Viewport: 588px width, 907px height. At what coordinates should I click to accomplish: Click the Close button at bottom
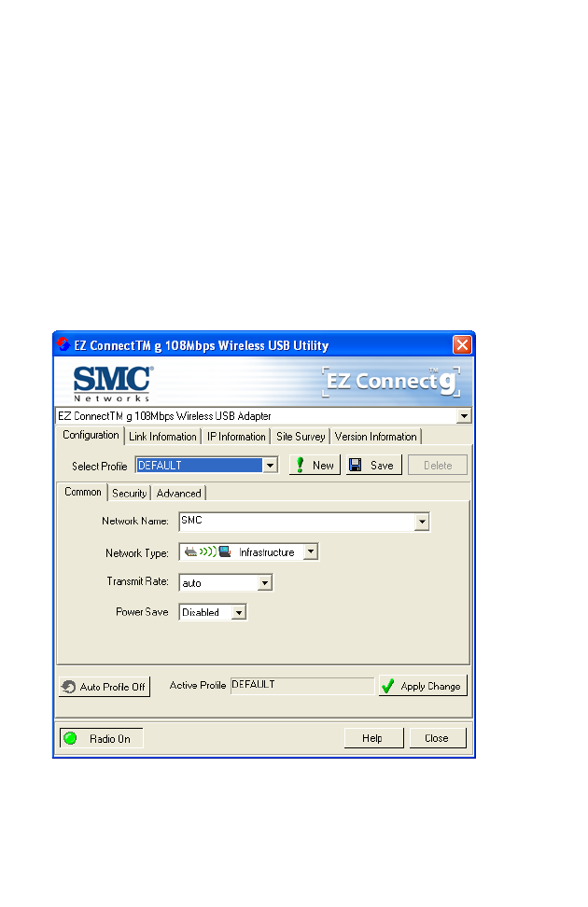point(438,738)
